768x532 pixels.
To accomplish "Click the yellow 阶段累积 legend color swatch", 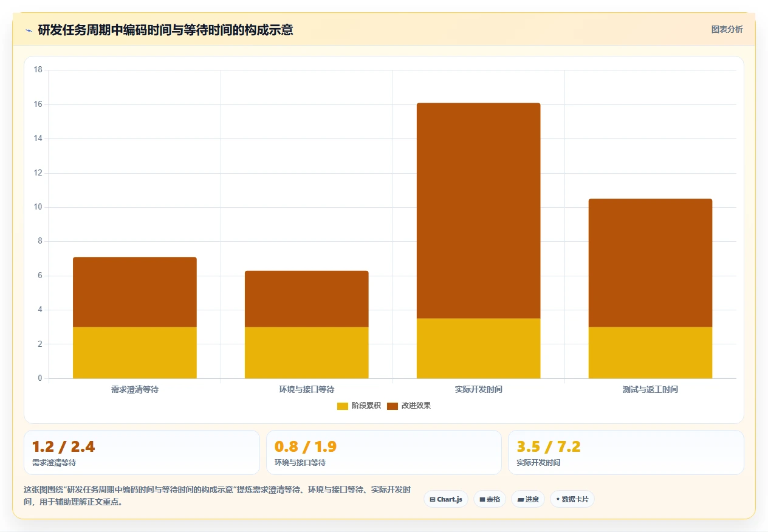I will tap(343, 406).
